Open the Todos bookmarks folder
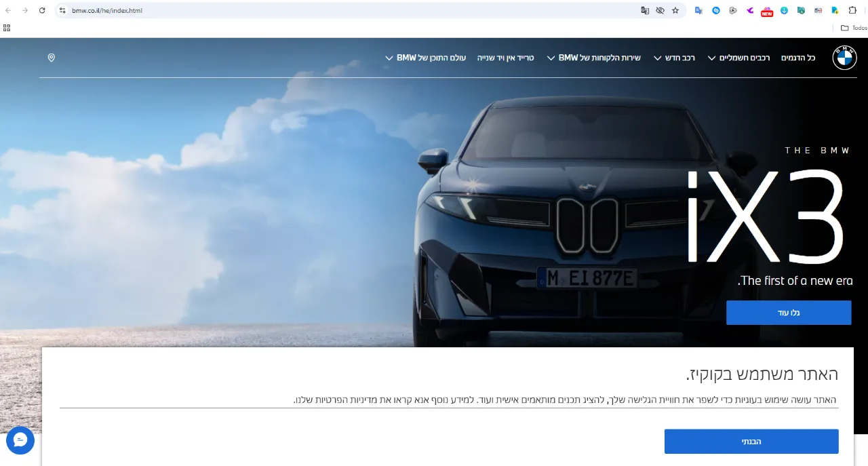The height and width of the screenshot is (466, 868). 854,28
